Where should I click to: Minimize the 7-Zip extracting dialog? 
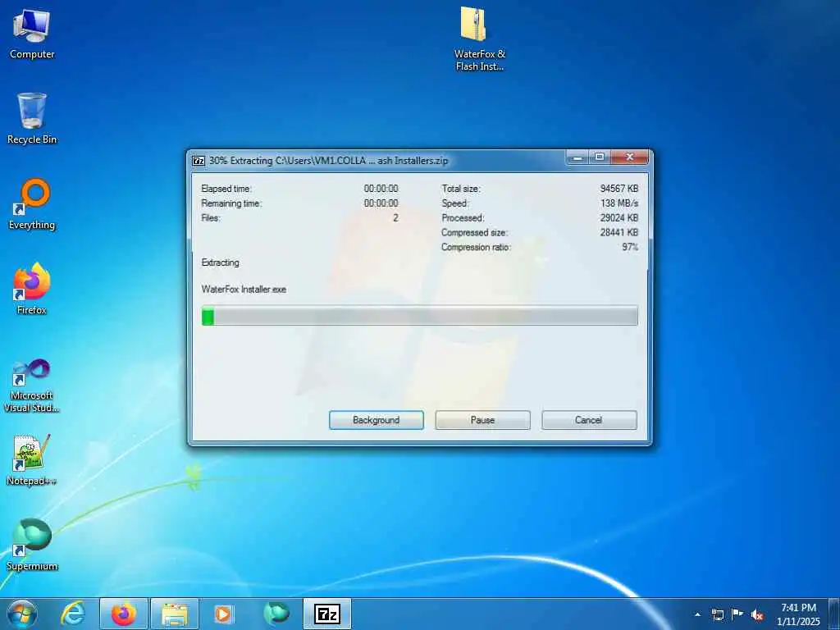pos(577,157)
